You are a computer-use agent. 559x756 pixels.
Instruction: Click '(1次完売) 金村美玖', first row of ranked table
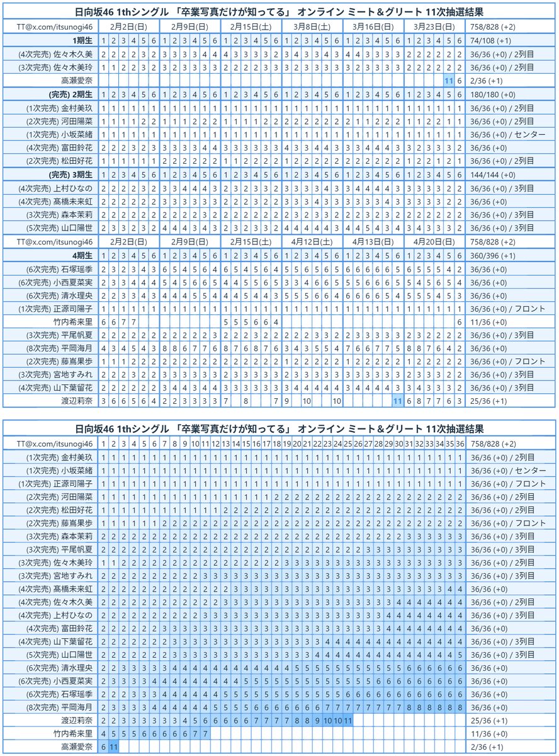point(59,458)
